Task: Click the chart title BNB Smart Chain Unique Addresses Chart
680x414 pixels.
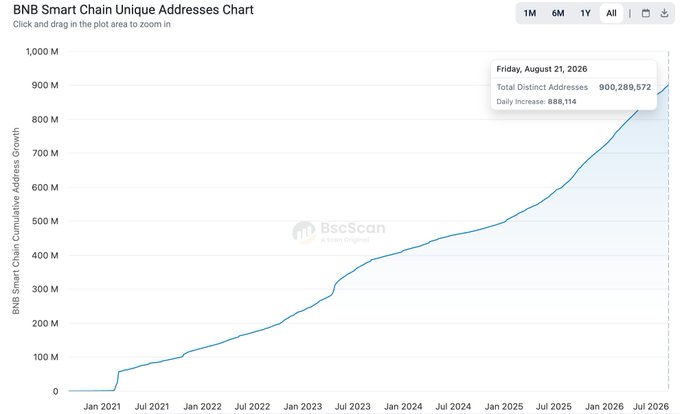Action: [x=133, y=10]
